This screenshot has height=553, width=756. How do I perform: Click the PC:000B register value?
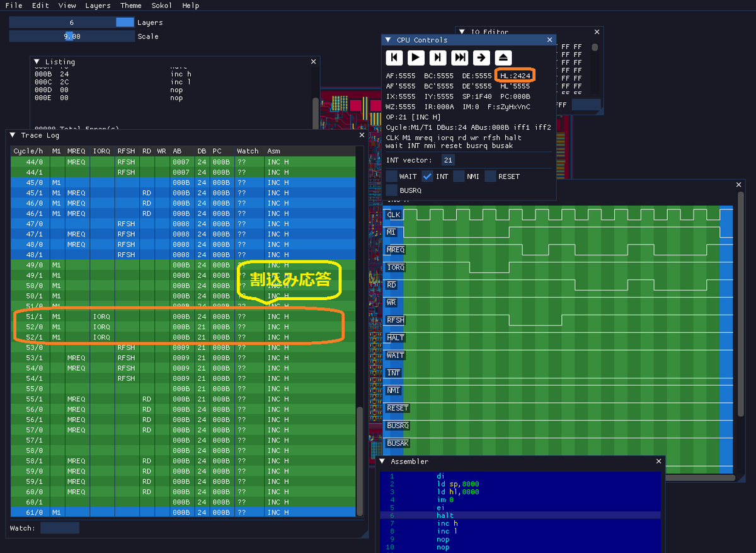coord(515,96)
